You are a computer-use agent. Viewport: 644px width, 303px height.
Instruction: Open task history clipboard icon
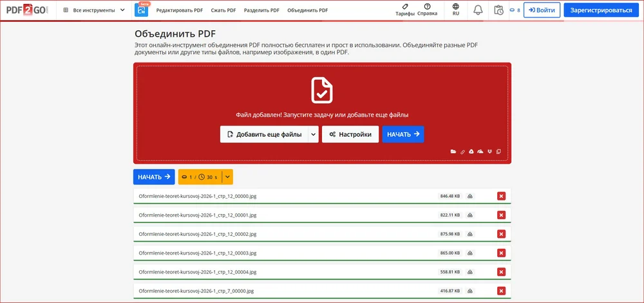(x=499, y=10)
